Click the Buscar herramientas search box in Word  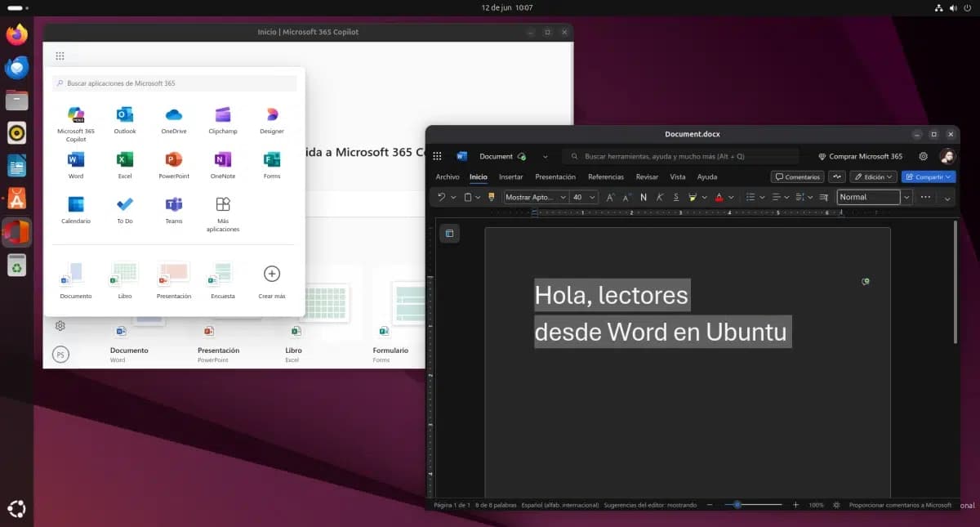(681, 156)
